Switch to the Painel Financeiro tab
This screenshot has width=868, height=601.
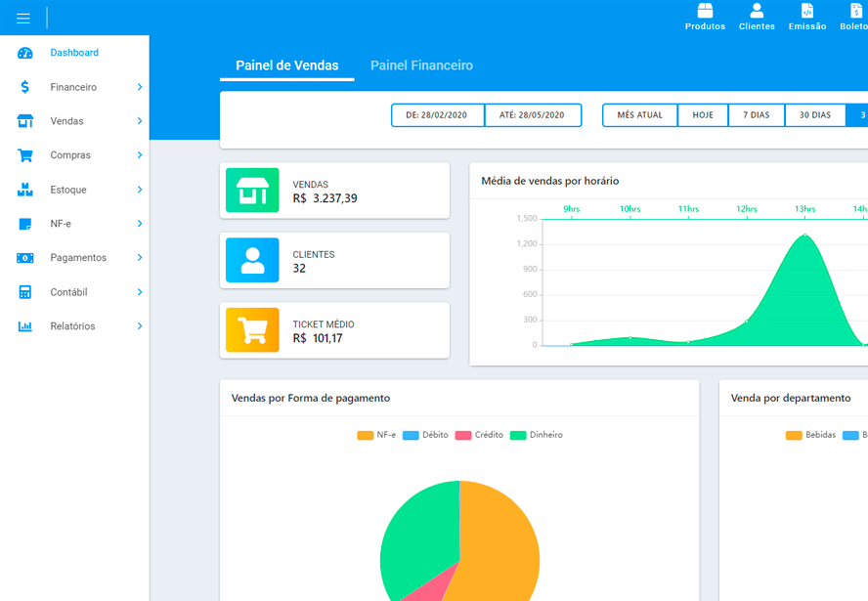point(421,65)
